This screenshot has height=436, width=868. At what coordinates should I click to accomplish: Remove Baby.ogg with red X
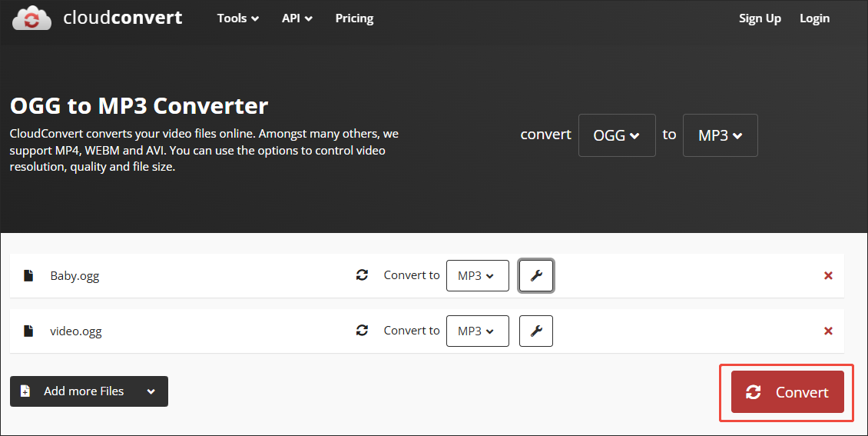point(828,275)
